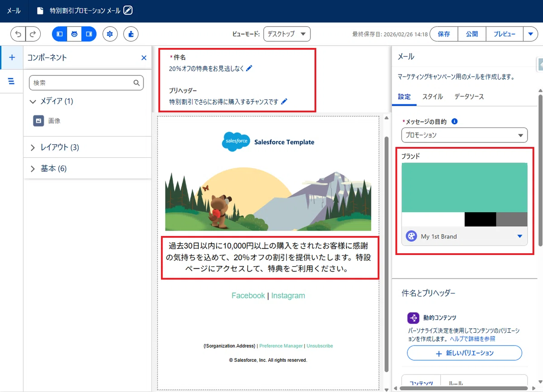
Task: Click the magnifier icon in search
Action: (136, 83)
